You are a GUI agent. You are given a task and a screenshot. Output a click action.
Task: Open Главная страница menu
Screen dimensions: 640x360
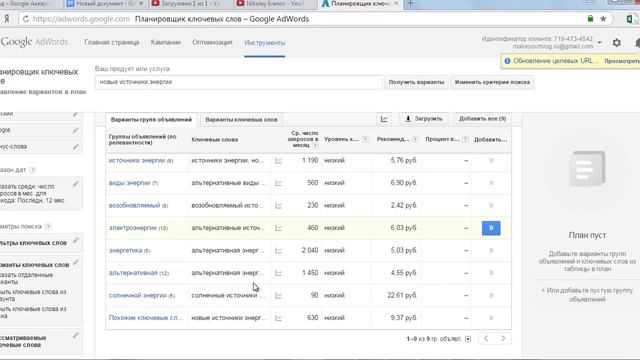111,42
